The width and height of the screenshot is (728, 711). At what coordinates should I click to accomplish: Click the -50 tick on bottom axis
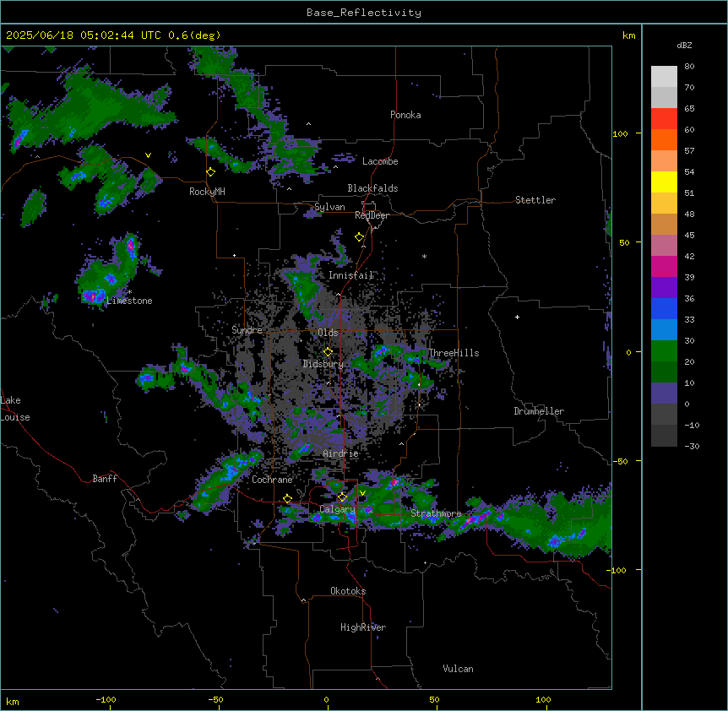(215, 700)
